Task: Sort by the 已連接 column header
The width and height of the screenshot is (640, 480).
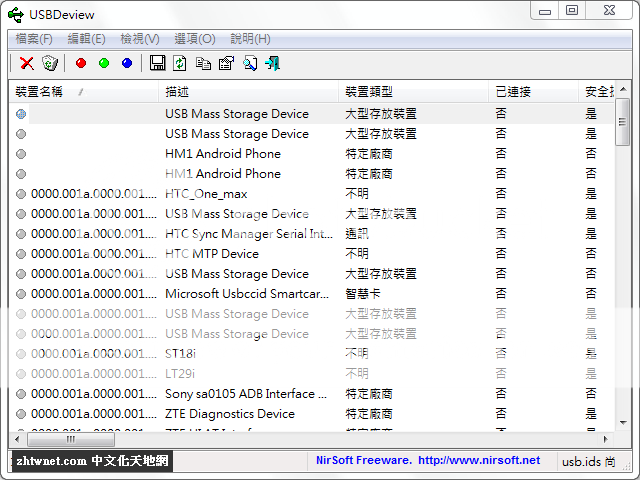Action: tap(533, 92)
